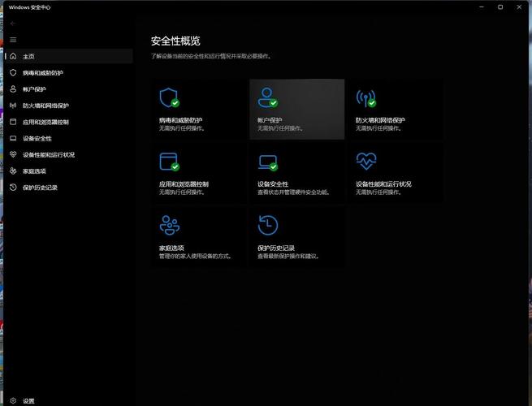532x406 pixels.
Task: Close the Windows 安全中心 window
Action: [519, 6]
